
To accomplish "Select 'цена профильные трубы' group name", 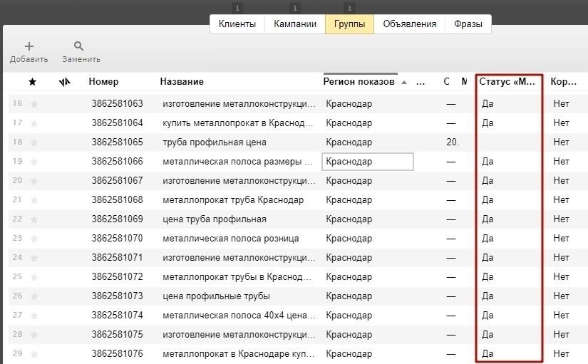I will pos(217,296).
